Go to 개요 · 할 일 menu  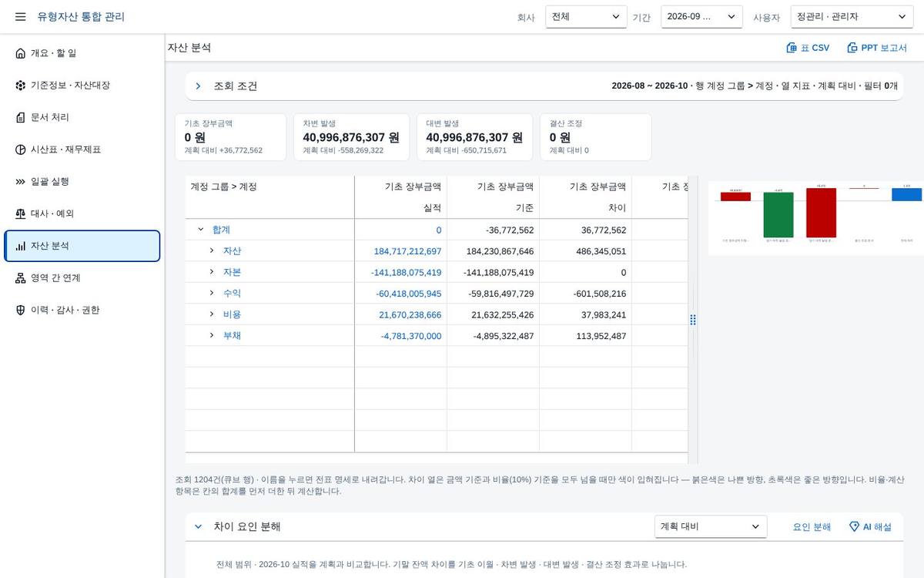(82, 53)
